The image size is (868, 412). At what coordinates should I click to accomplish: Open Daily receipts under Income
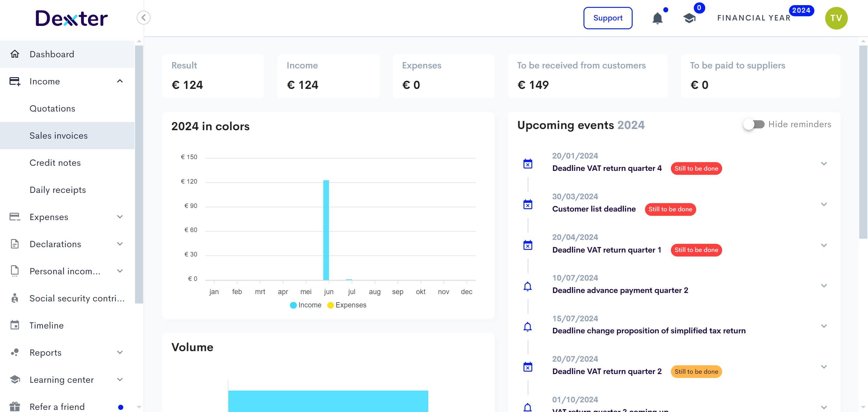(x=68, y=190)
